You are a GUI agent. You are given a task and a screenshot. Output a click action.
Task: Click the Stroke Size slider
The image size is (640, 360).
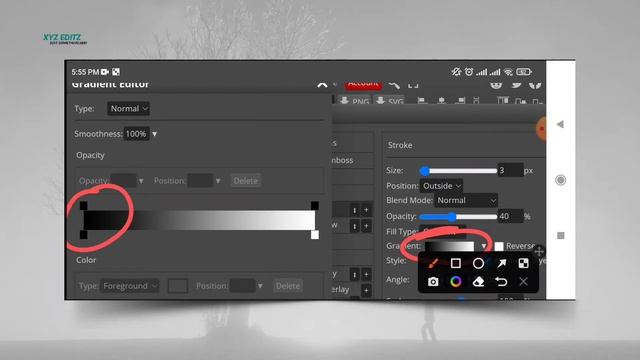click(459, 171)
